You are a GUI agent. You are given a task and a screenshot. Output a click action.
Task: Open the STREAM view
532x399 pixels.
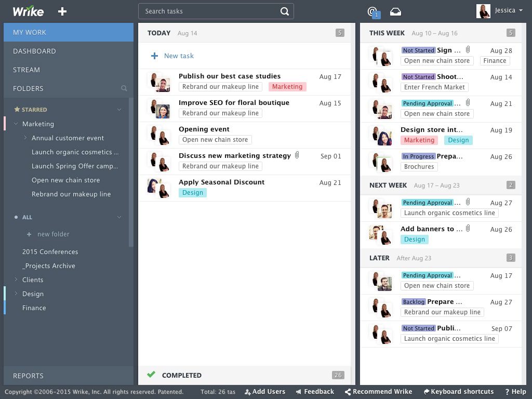pos(26,70)
